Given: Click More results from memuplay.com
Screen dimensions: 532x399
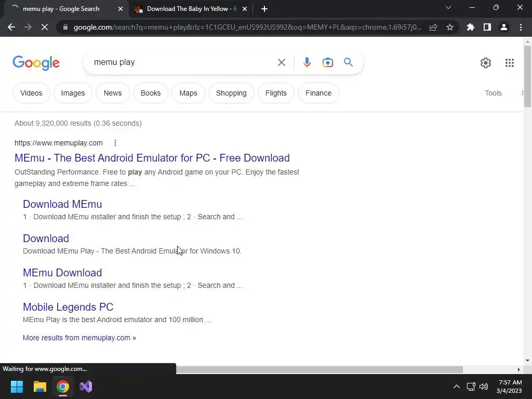Looking at the screenshot, I should click(79, 338).
